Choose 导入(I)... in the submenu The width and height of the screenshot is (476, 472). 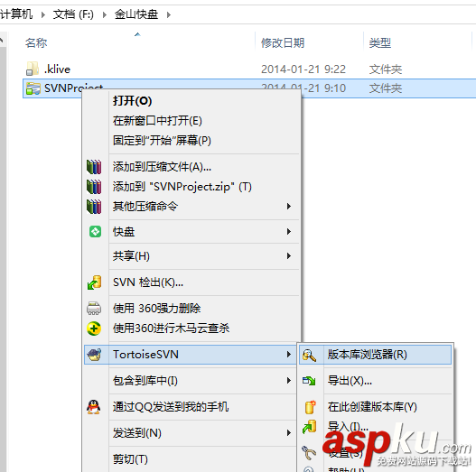point(348,427)
